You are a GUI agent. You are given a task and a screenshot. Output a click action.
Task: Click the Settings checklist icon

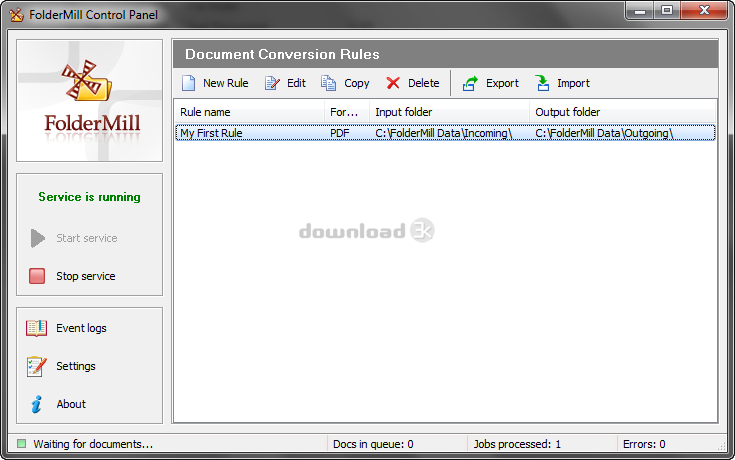click(x=37, y=366)
